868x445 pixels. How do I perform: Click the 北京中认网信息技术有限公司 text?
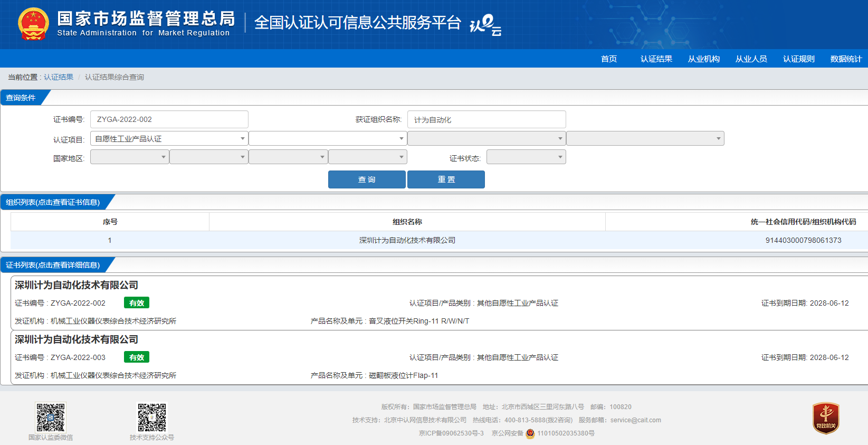425,420
